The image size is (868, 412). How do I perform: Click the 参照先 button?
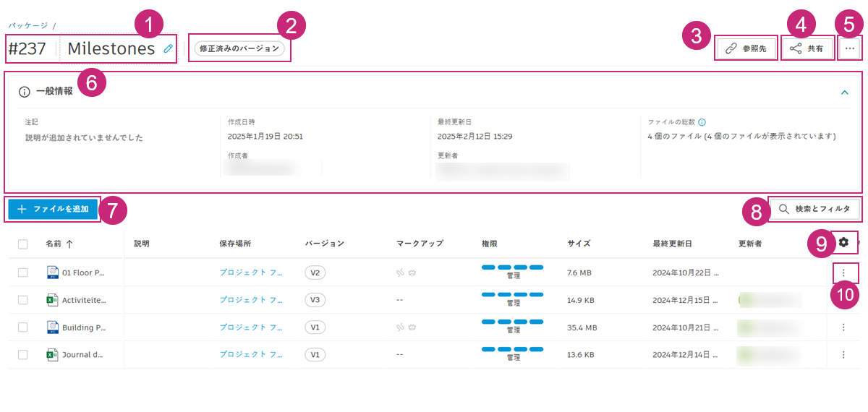(x=747, y=48)
